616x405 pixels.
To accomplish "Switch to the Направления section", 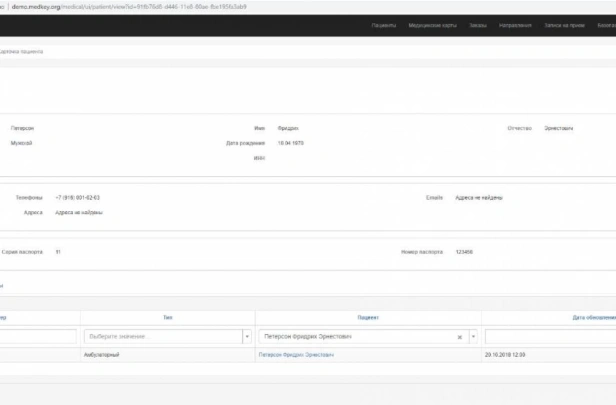I will 515,25.
